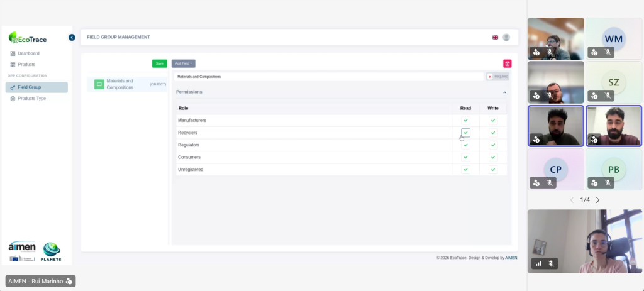Toggle Read permission for Consumers
The height and width of the screenshot is (291, 644).
465,157
